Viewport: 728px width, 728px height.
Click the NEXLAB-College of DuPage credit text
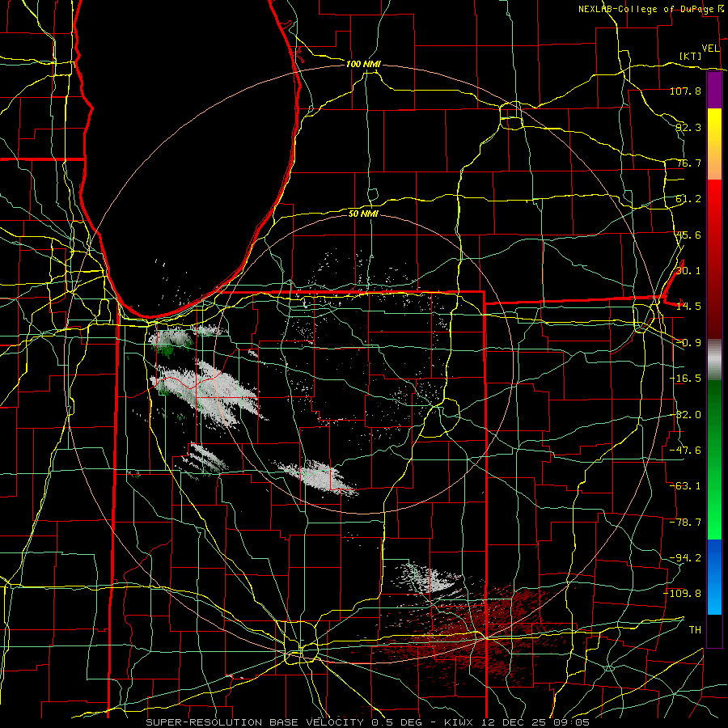click(x=650, y=9)
